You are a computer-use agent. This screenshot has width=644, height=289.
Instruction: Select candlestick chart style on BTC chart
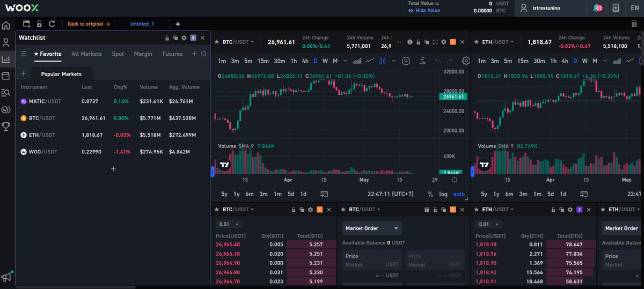tap(383, 61)
